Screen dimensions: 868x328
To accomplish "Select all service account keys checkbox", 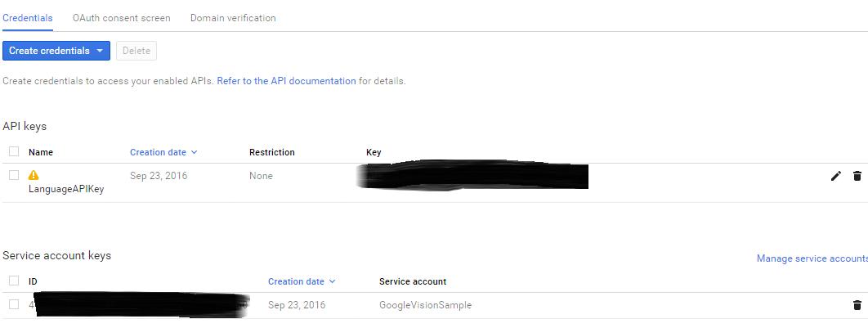I will [x=14, y=281].
